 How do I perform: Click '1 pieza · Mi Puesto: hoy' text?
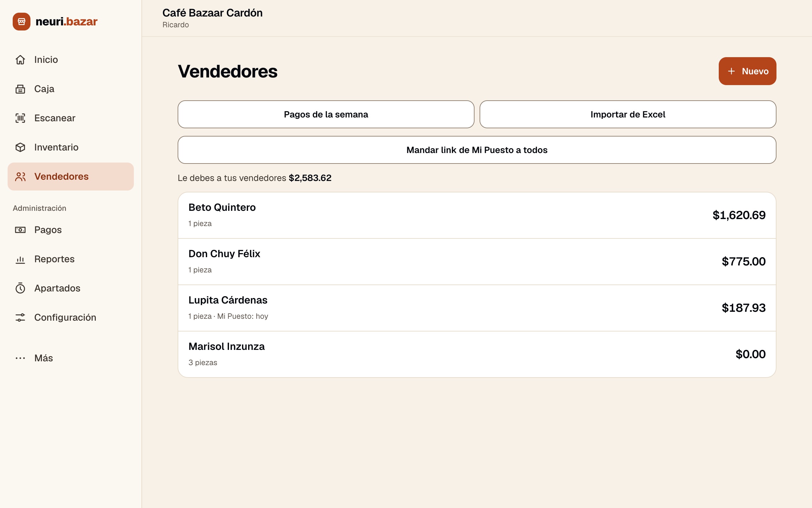click(228, 316)
